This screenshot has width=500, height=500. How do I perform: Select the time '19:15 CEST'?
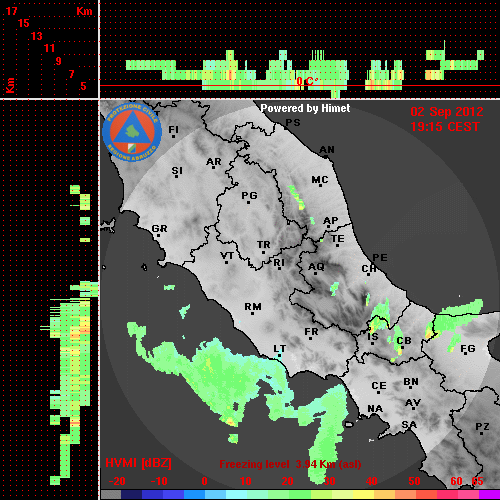445,127
